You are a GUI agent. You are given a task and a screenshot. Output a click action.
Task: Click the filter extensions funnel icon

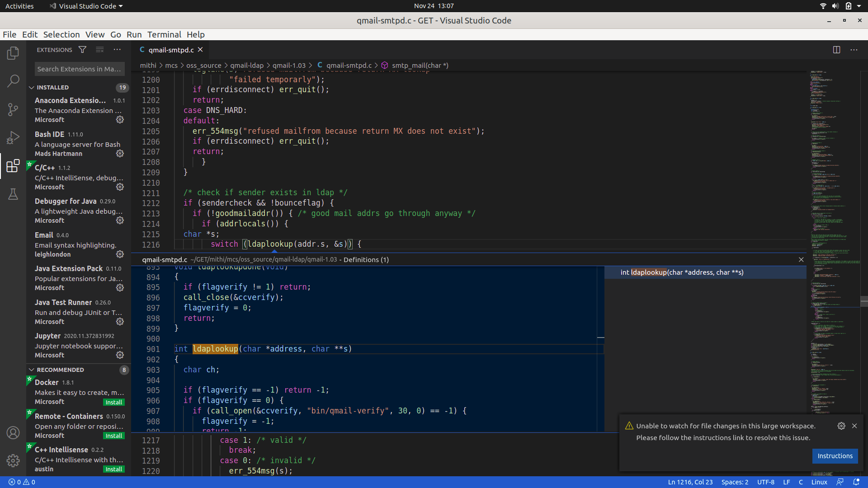(x=82, y=50)
